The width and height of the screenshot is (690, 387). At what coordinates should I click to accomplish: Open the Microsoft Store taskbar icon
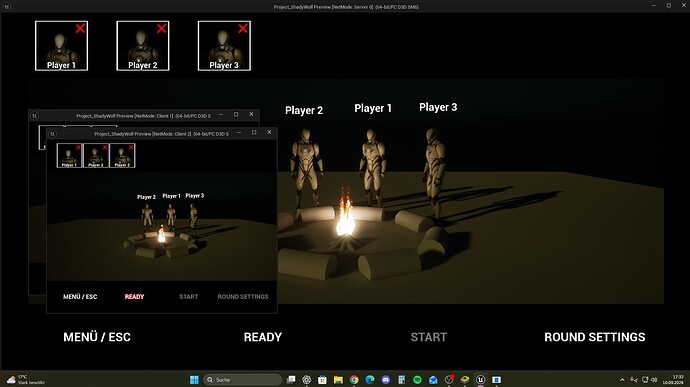(x=322, y=380)
